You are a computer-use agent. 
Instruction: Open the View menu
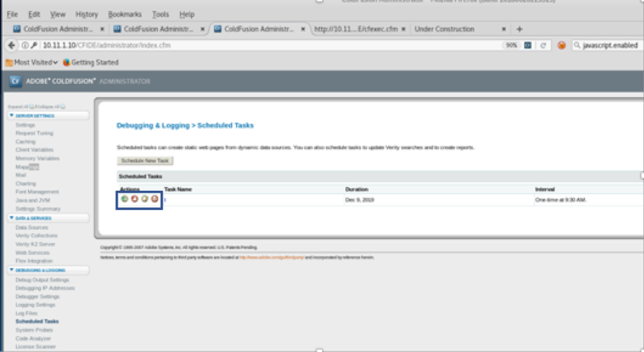click(x=58, y=15)
